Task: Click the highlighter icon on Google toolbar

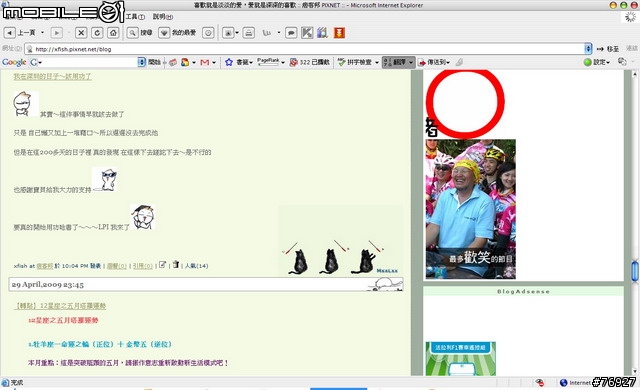Action: point(460,62)
